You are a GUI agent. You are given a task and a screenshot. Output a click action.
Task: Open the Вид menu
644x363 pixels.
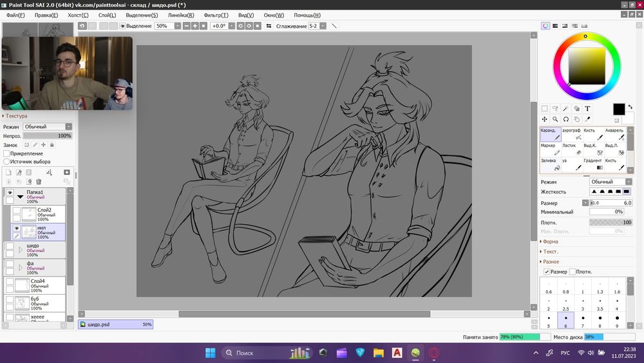[246, 15]
